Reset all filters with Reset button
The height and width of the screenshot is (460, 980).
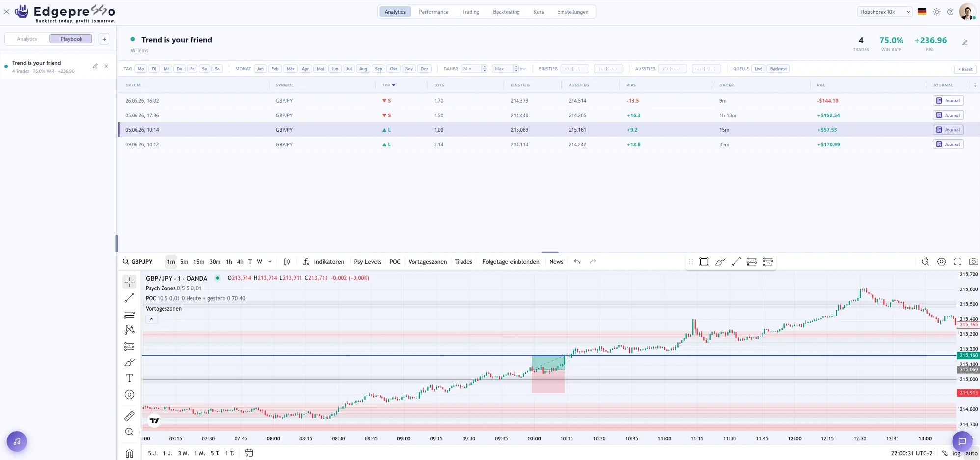965,69
